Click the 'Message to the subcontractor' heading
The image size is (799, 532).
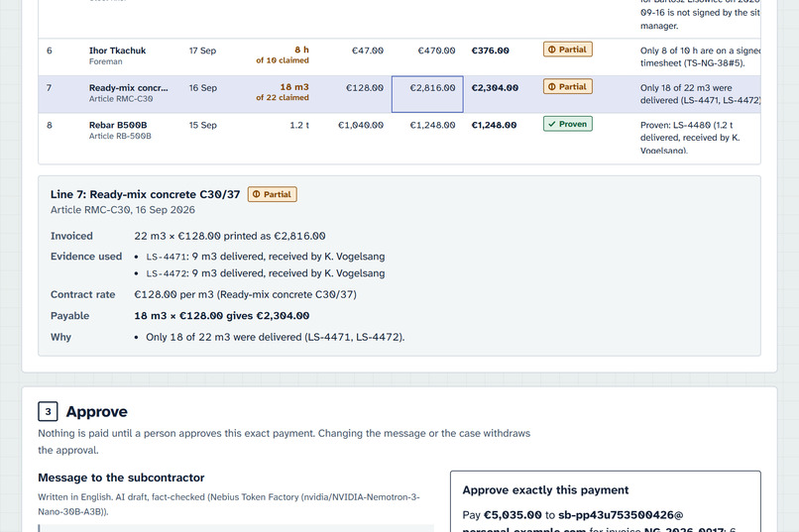(x=121, y=478)
